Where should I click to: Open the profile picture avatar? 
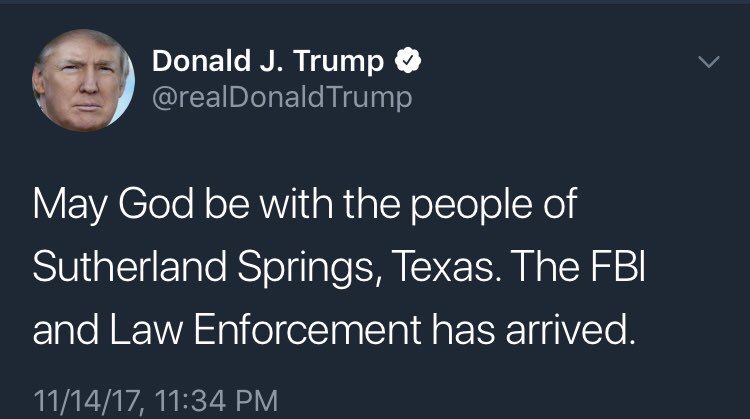point(82,80)
